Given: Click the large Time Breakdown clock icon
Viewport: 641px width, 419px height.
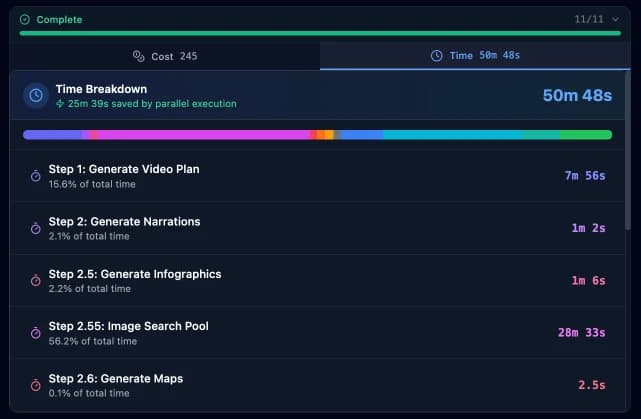Looking at the screenshot, I should [x=36, y=95].
